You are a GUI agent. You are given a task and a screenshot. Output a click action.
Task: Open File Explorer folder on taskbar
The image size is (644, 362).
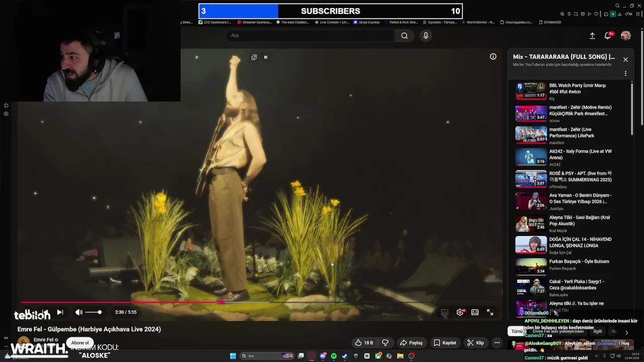(x=400, y=356)
